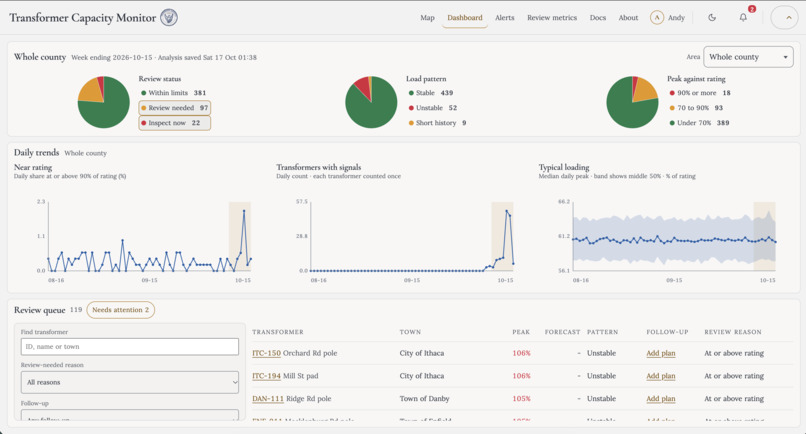Click 70 to 90% 93 legend entry
The image size is (806, 434).
[696, 108]
